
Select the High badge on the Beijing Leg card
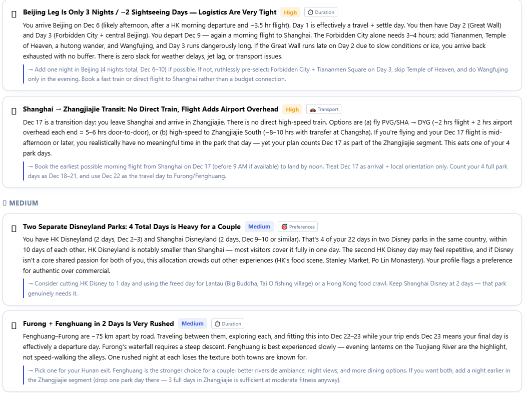point(290,12)
